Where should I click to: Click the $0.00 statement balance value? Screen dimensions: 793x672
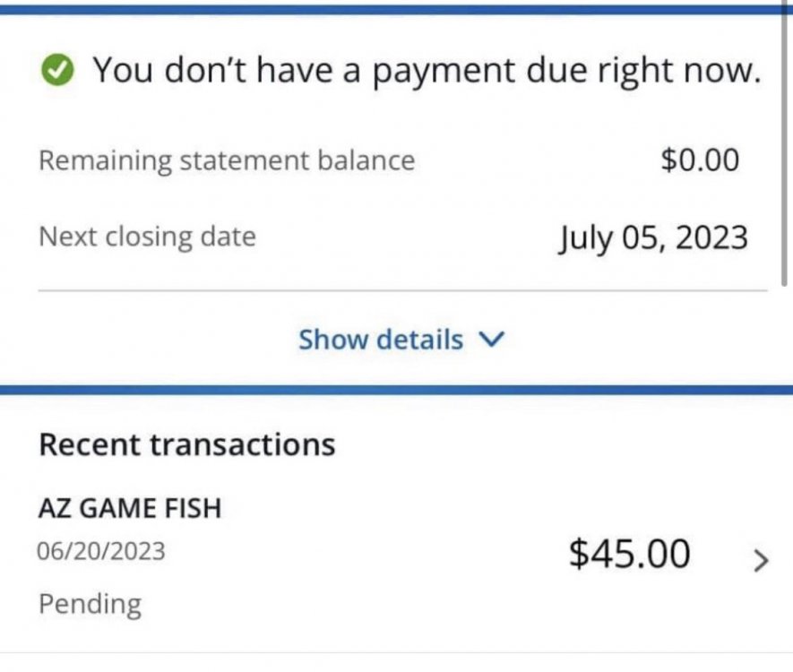click(x=700, y=160)
